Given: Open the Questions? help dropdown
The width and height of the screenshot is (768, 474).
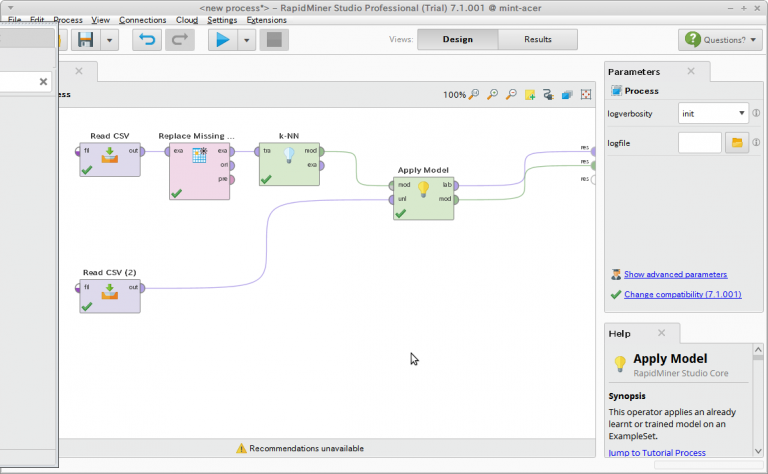Looking at the screenshot, I should click(x=720, y=40).
